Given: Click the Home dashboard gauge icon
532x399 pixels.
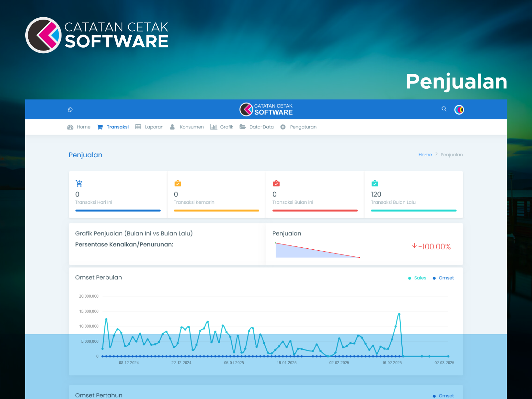Looking at the screenshot, I should [70, 127].
